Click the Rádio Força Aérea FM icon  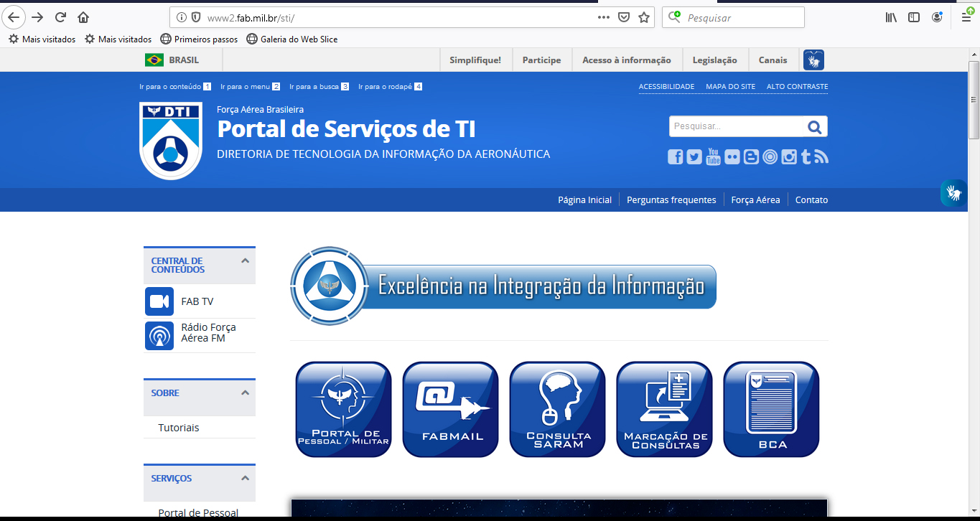(159, 336)
